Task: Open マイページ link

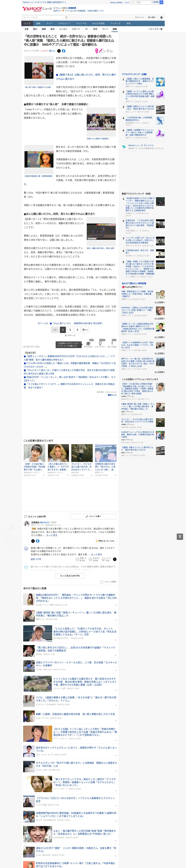Action: pos(139,17)
